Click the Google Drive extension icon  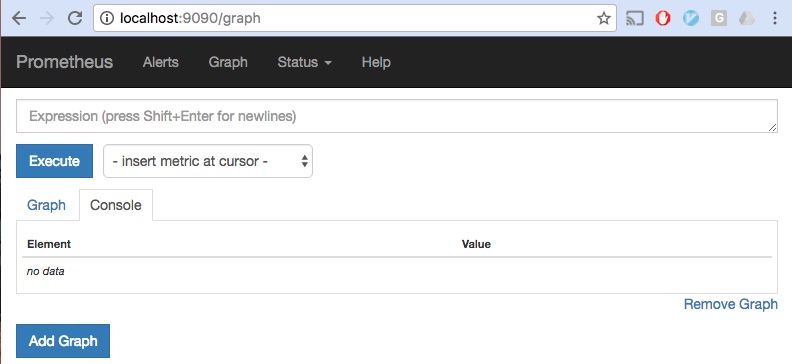pyautogui.click(x=746, y=19)
